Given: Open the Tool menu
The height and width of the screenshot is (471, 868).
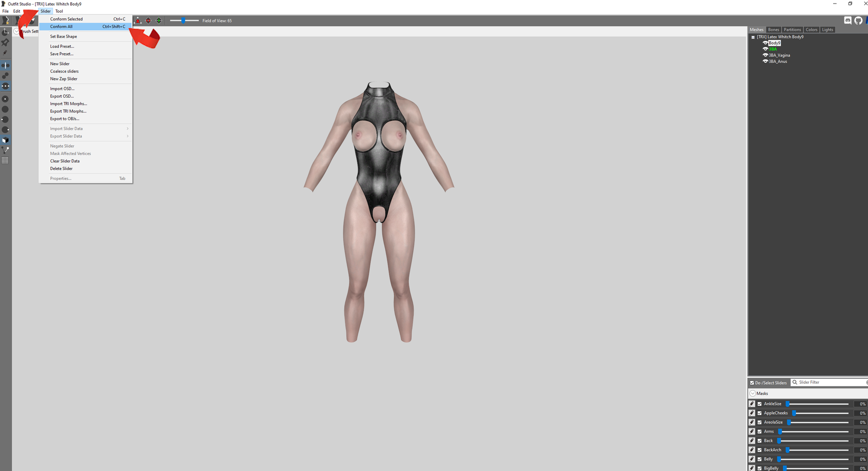Looking at the screenshot, I should coord(59,11).
